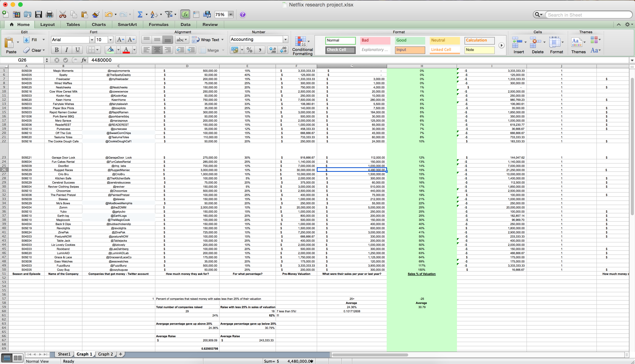
Task: Click the Percent style button
Action: point(249,50)
